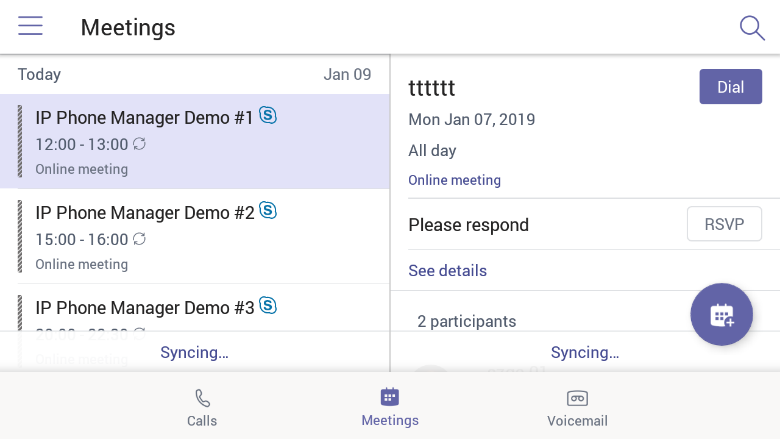780x439 pixels.
Task: Dial into the tttttt meeting
Action: click(x=730, y=87)
